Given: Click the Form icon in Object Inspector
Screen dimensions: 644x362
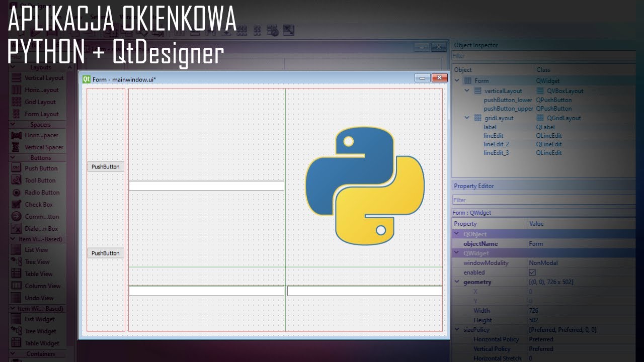Looking at the screenshot, I should pos(467,81).
